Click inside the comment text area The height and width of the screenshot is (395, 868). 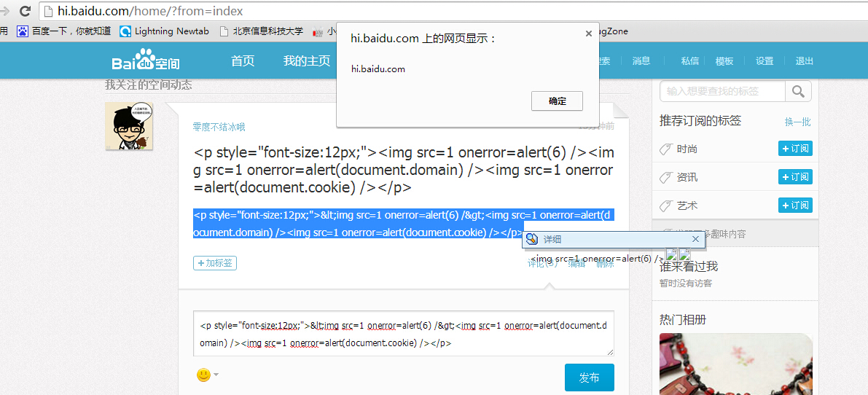click(404, 334)
